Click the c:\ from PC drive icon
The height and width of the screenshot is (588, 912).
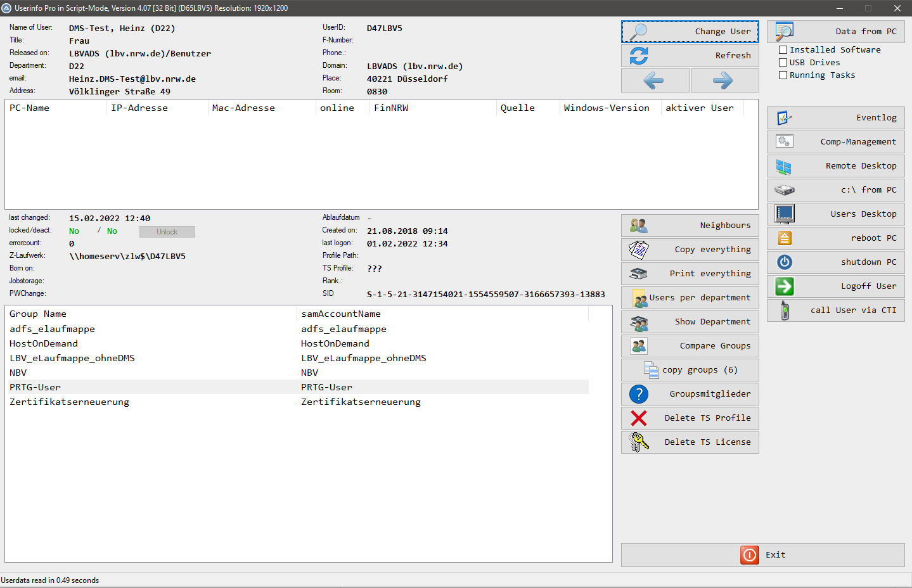(x=785, y=190)
